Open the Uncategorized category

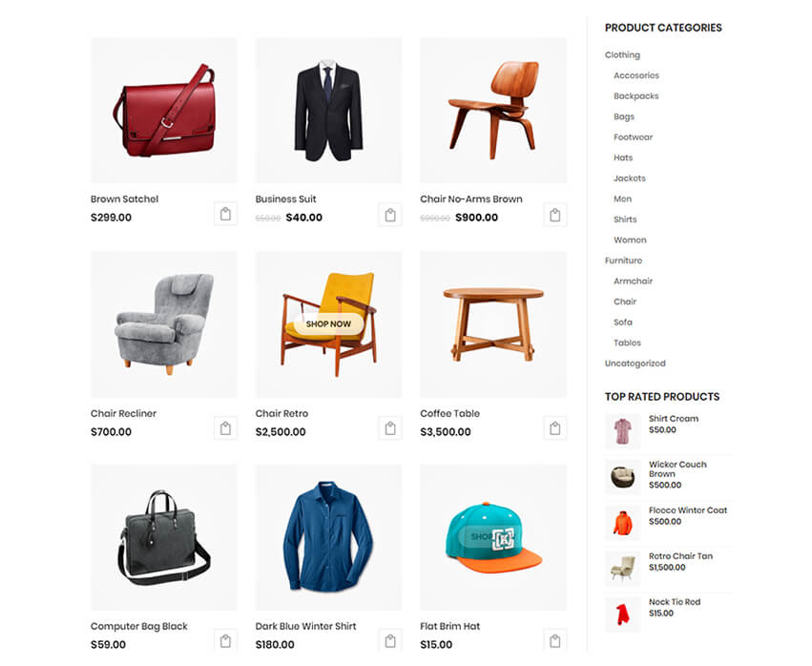[635, 364]
